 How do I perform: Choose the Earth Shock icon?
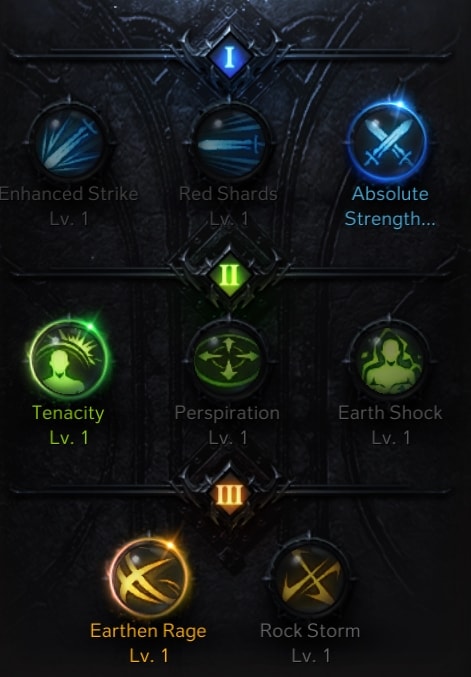(389, 360)
